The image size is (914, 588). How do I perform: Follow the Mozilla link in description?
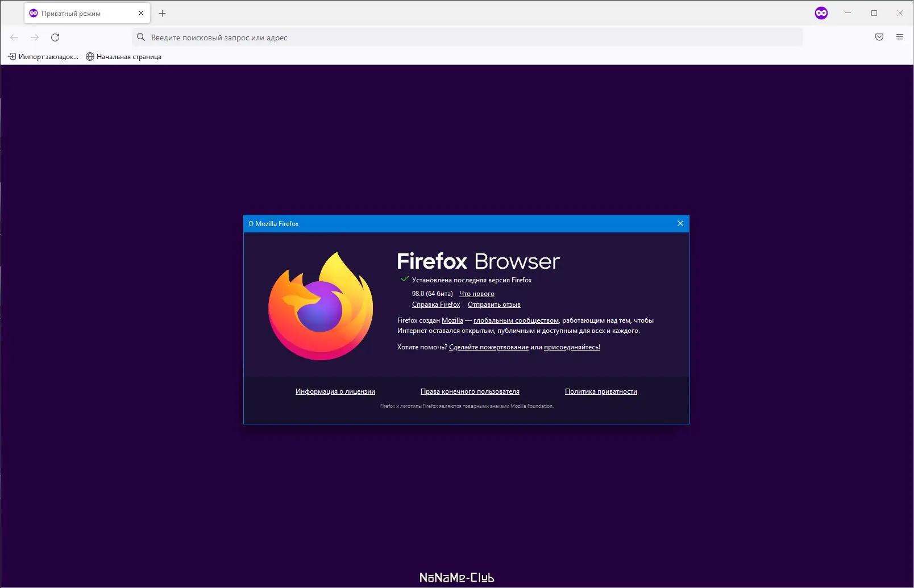click(x=452, y=320)
